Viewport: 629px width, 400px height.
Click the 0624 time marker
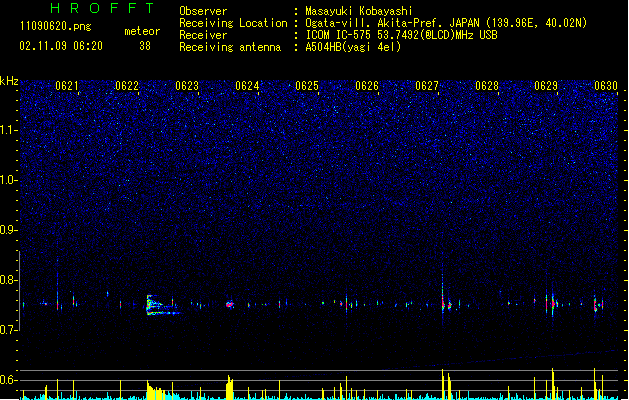(247, 86)
